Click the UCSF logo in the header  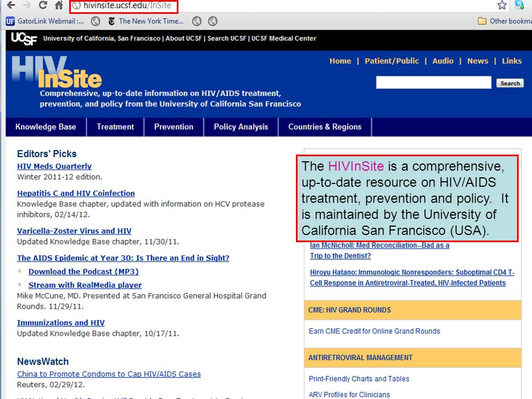[x=24, y=39]
